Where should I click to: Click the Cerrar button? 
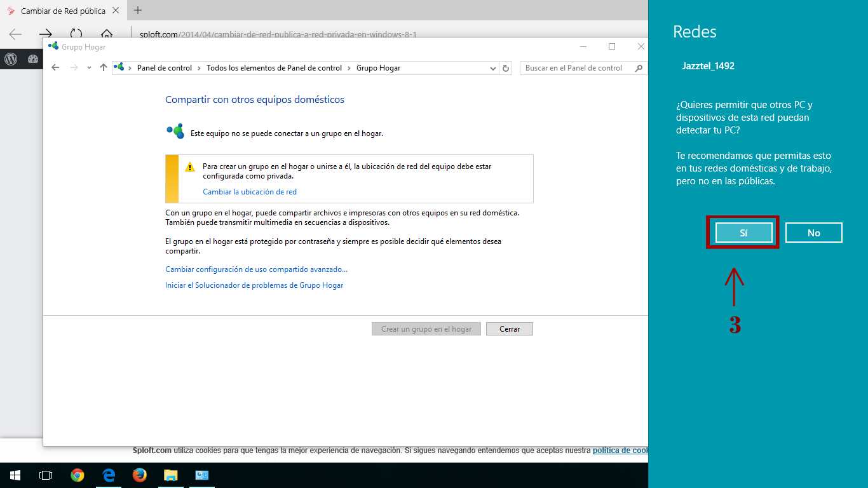click(510, 329)
